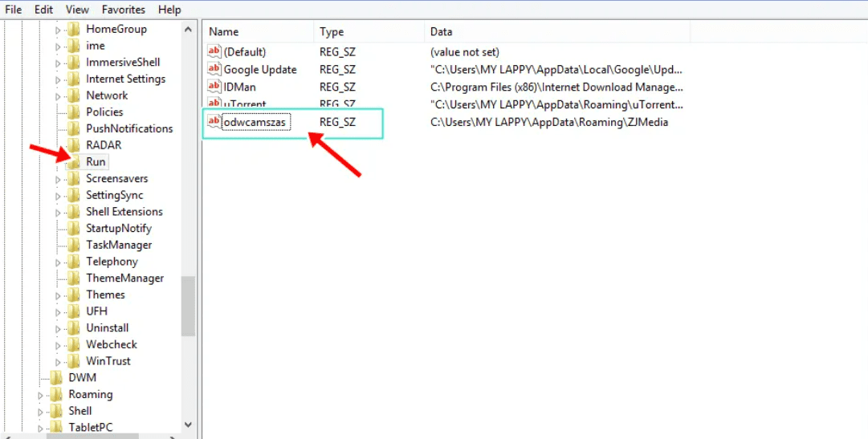This screenshot has width=868, height=439.
Task: Select the Network key's folder icon
Action: (x=74, y=96)
